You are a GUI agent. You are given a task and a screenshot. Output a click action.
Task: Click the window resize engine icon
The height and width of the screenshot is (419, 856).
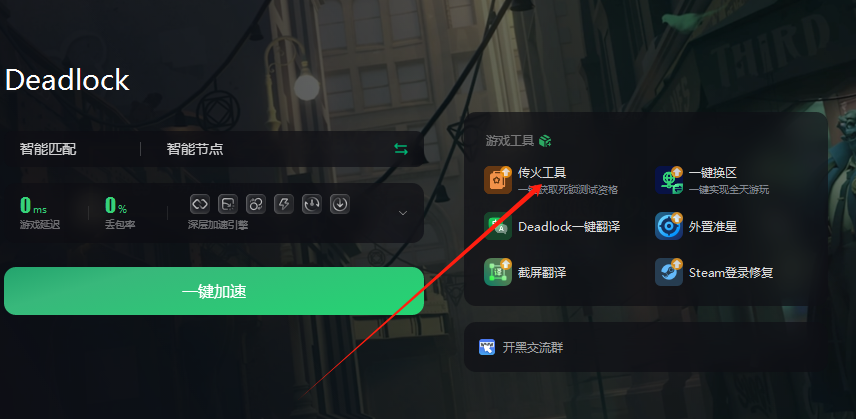pos(228,204)
